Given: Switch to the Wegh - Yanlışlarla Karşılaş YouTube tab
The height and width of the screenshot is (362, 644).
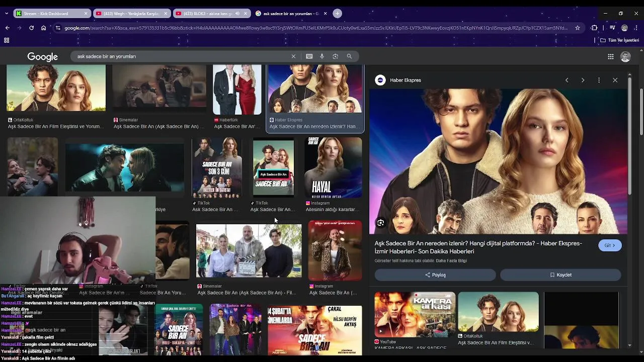Looking at the screenshot, I should pyautogui.click(x=131, y=14).
